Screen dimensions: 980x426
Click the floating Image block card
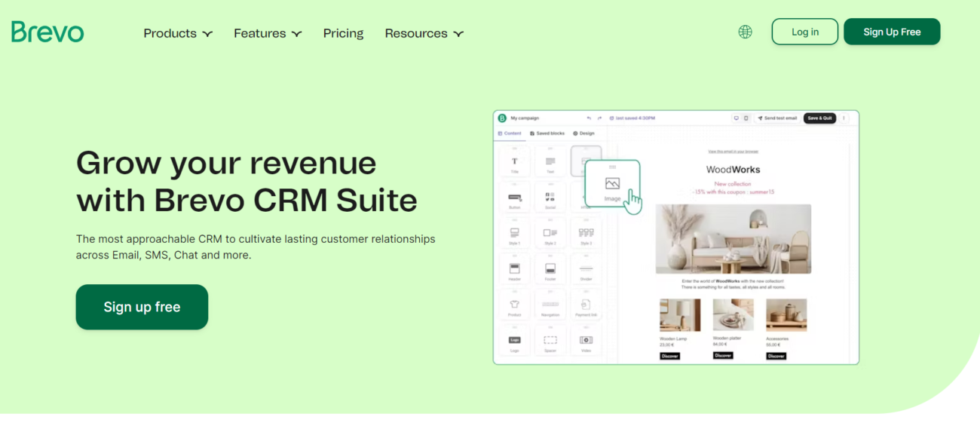612,184
